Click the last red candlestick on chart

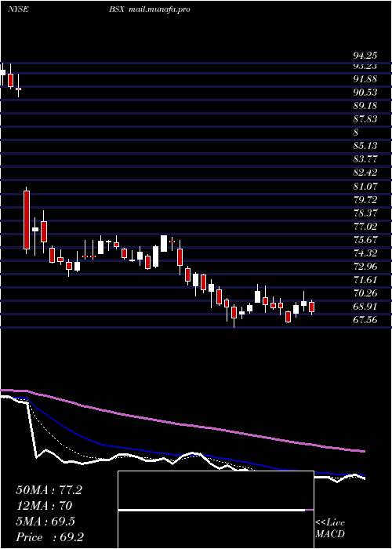click(x=311, y=307)
